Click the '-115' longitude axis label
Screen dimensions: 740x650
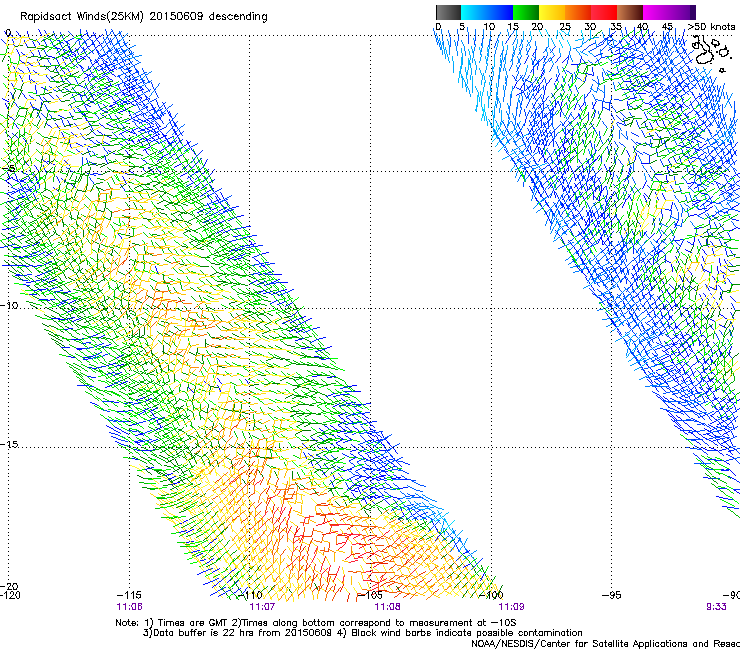point(129,595)
